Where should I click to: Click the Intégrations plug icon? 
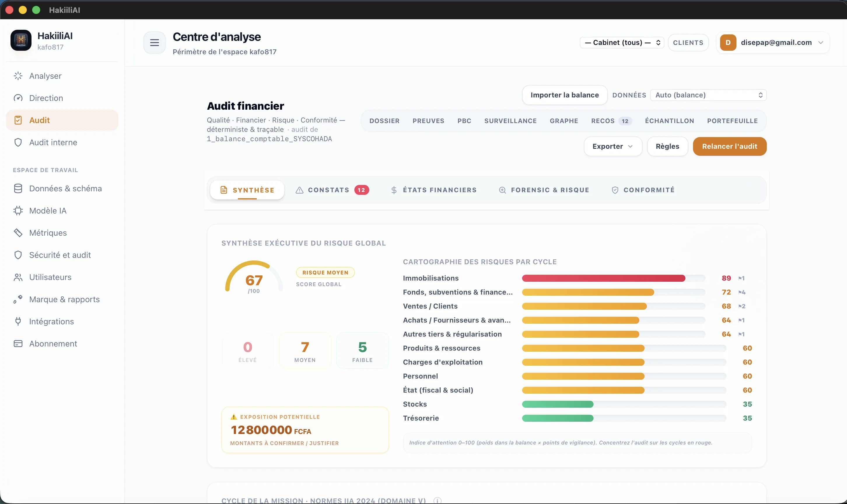pyautogui.click(x=18, y=321)
